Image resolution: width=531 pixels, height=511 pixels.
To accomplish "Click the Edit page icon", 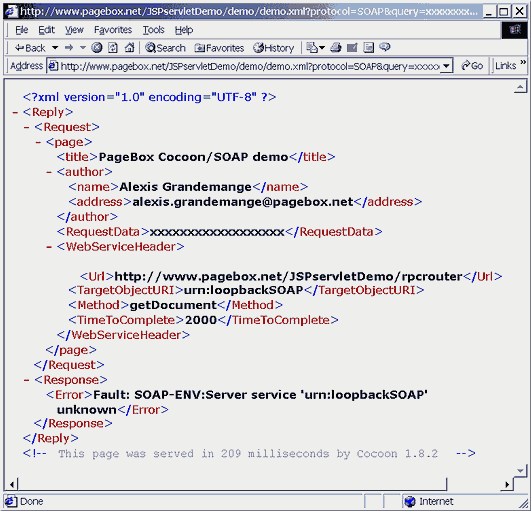I will click(352, 48).
